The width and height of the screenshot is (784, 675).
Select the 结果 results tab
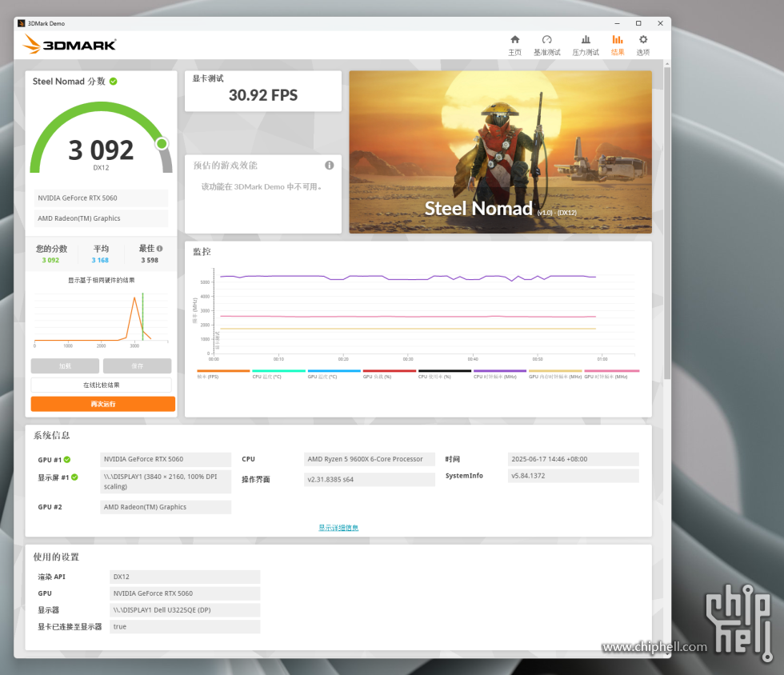(618, 45)
